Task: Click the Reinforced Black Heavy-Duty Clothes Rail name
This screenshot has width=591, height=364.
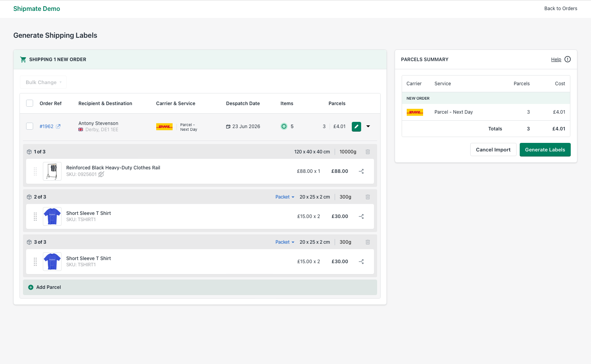Action: point(113,168)
